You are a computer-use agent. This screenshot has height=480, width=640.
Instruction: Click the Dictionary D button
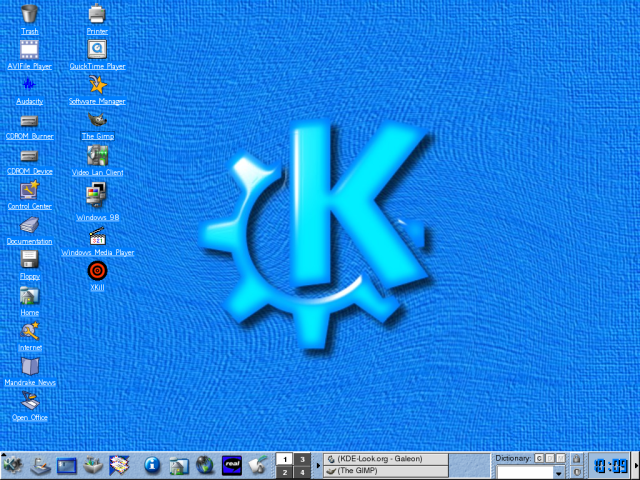coord(550,458)
